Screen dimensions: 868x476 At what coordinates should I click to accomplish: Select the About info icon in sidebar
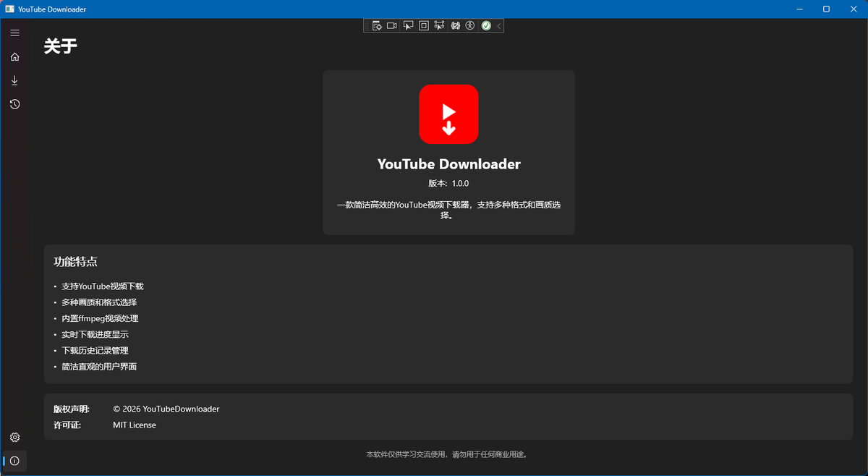(14, 461)
